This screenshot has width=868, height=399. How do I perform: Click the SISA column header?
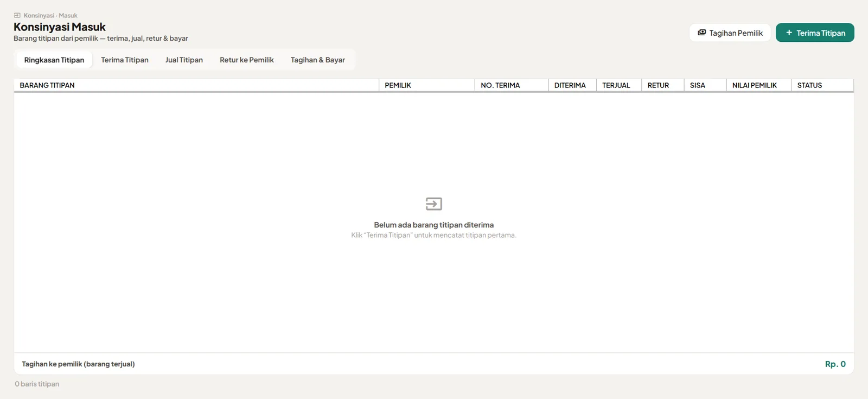705,85
